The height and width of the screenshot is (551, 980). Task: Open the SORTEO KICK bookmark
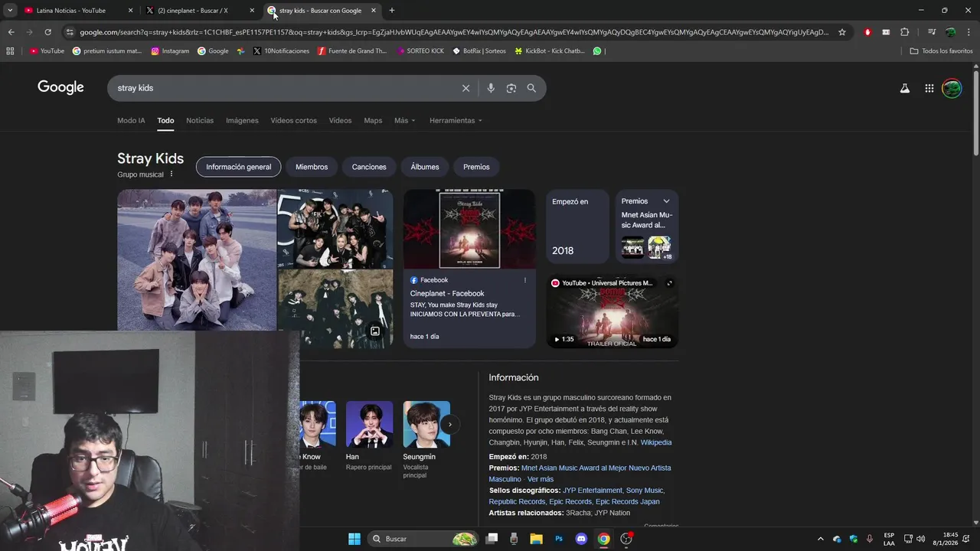coord(420,51)
